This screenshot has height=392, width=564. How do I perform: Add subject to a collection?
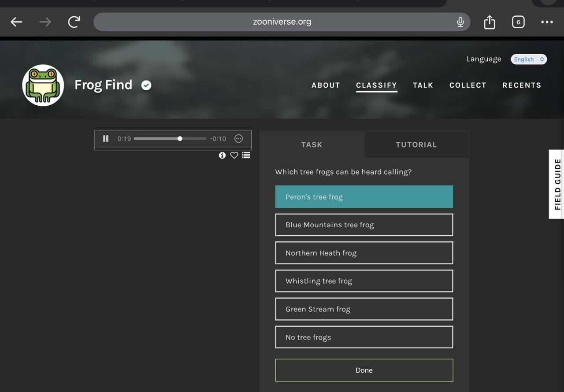(x=246, y=155)
